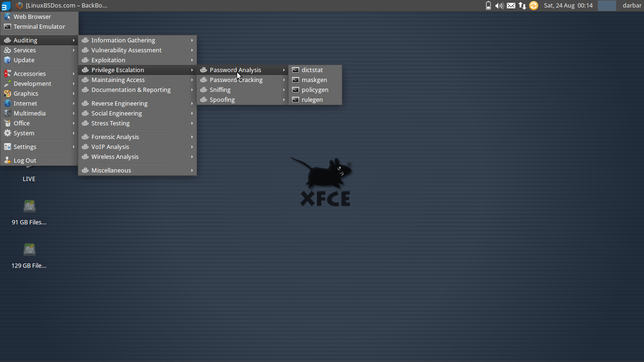Image resolution: width=644 pixels, height=362 pixels.
Task: Select the Auditing menu category
Action: click(39, 40)
